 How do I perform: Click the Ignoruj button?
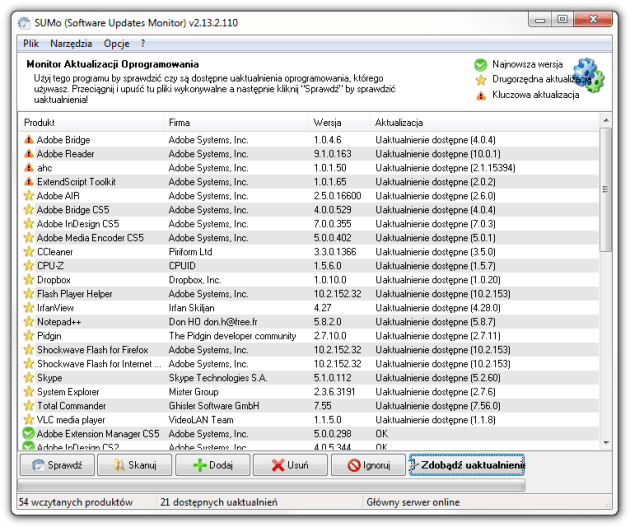click(x=368, y=465)
